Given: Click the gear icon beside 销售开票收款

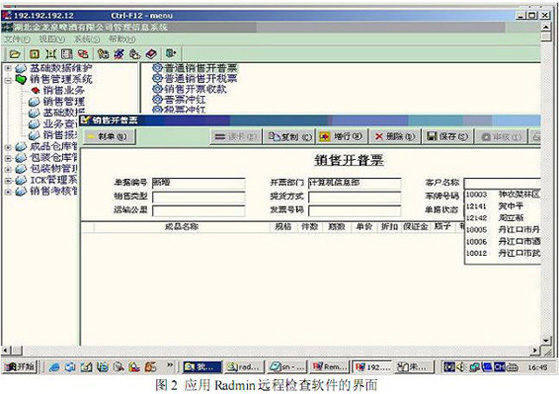Looking at the screenshot, I should [x=157, y=89].
